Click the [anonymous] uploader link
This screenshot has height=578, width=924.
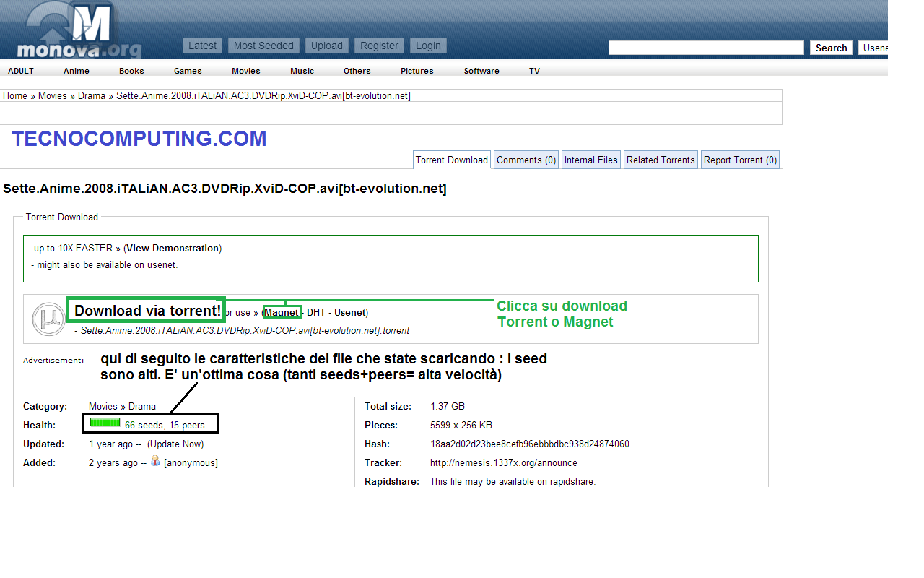click(191, 462)
